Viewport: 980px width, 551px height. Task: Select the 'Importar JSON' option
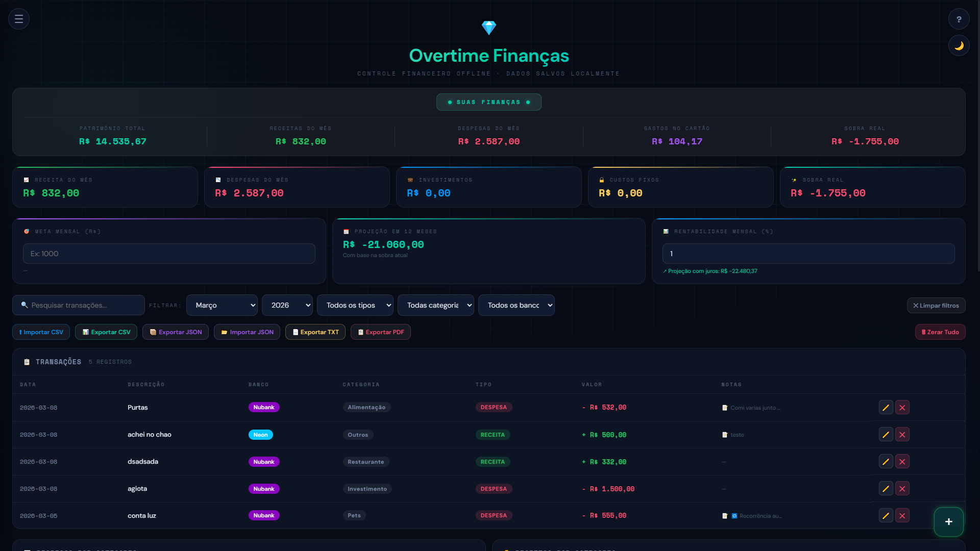[247, 332]
